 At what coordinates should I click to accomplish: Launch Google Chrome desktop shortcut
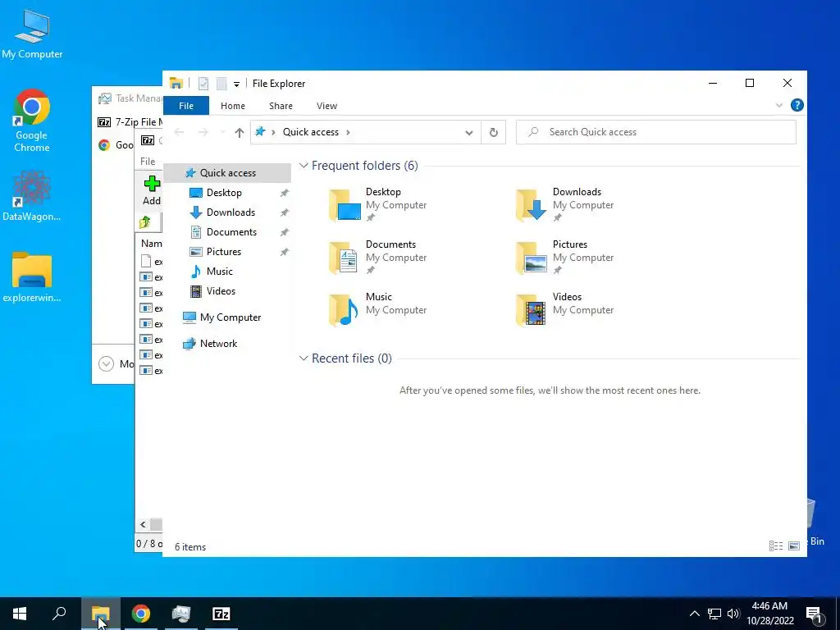(x=32, y=121)
